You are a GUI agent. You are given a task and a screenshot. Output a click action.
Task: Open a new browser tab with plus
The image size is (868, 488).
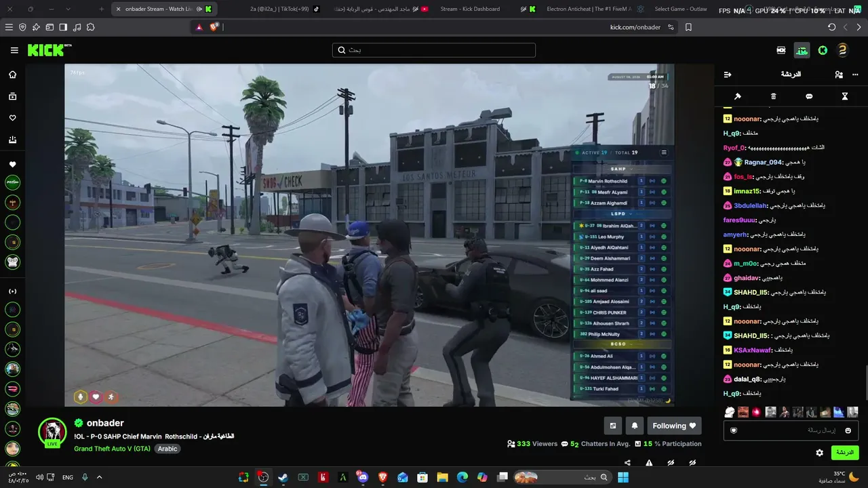tap(102, 9)
